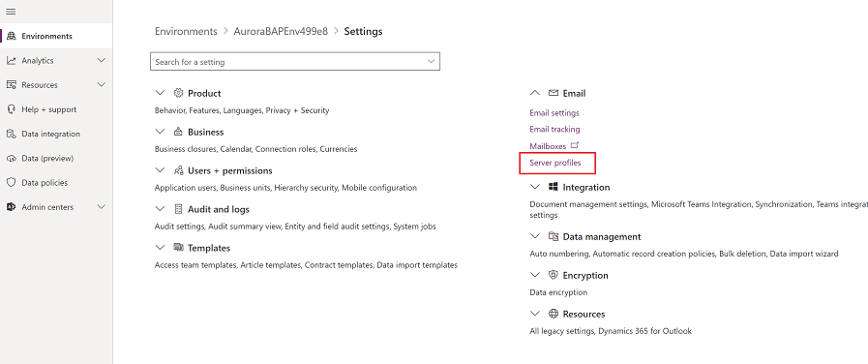This screenshot has width=868, height=364.
Task: Open Data integration in sidebar
Action: coord(56,134)
